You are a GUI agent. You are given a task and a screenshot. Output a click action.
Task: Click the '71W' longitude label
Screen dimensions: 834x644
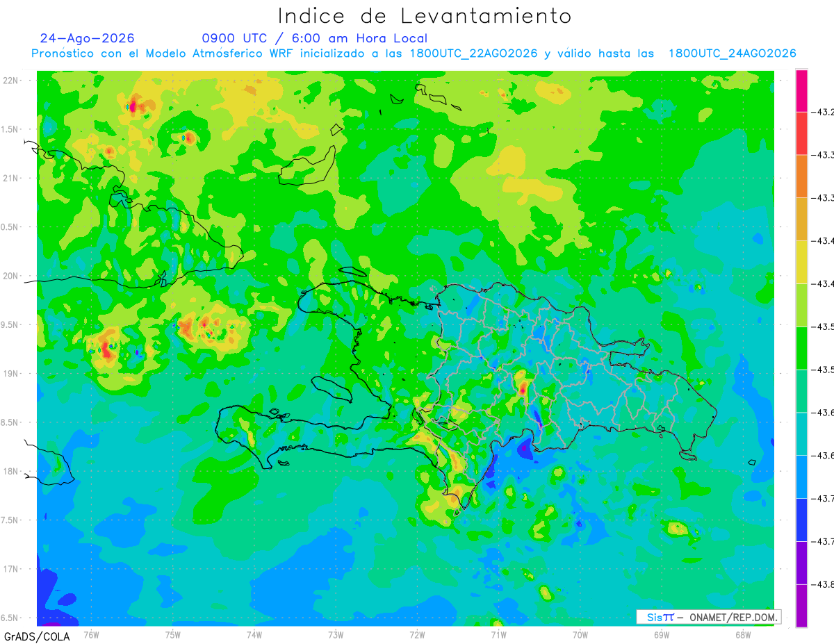pyautogui.click(x=498, y=635)
